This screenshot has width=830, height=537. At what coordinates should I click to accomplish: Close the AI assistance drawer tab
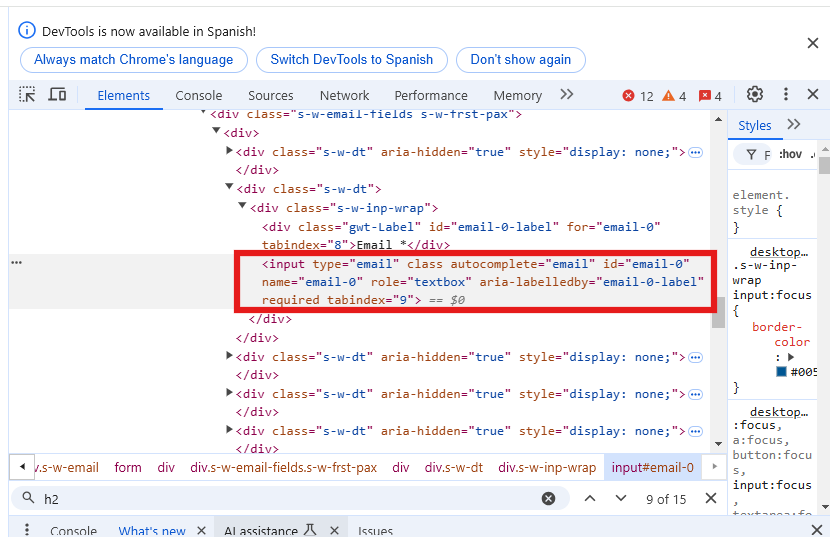[334, 530]
